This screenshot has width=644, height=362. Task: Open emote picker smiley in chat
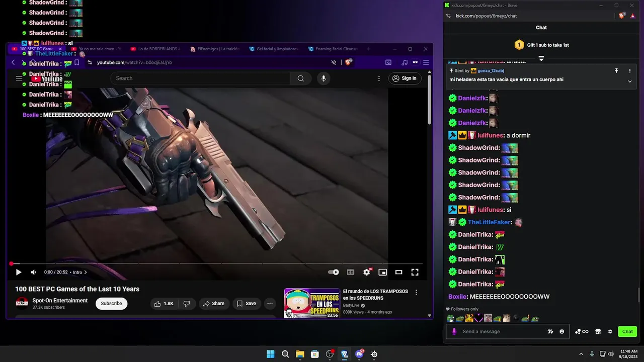561,331
